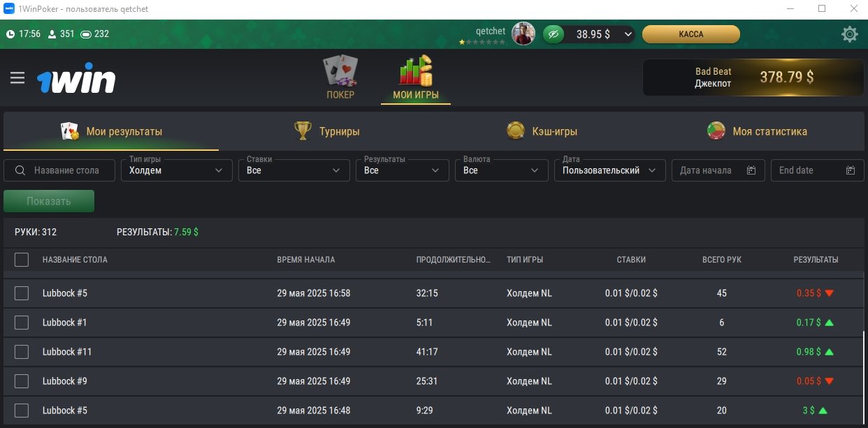
Task: Open the calendar icon in End date
Action: pos(851,170)
